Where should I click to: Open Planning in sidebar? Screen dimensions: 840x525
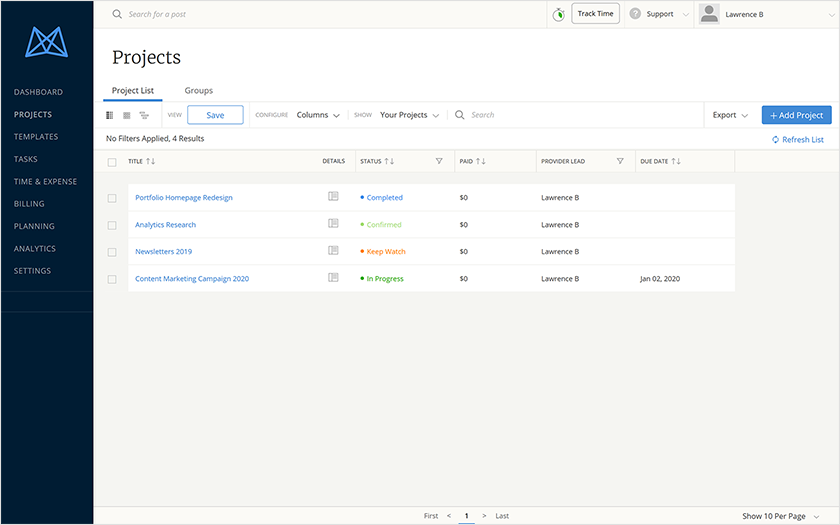pyautogui.click(x=34, y=226)
